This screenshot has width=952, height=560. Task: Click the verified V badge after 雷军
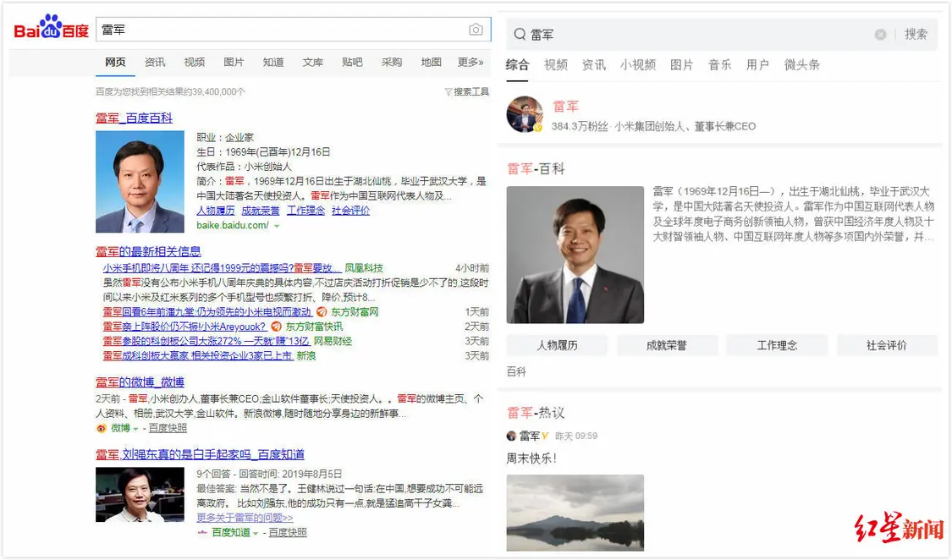(545, 436)
